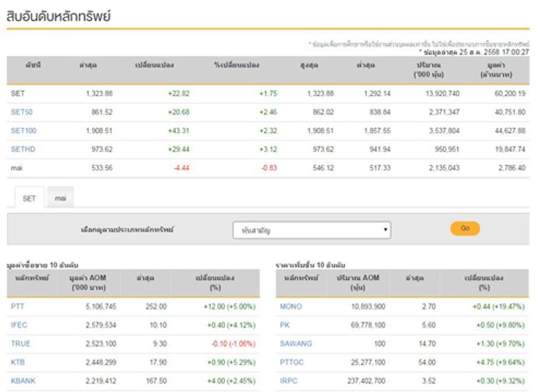Click MONO change +0.44 (+19.47%)
The height and width of the screenshot is (392, 545).
pyautogui.click(x=498, y=306)
